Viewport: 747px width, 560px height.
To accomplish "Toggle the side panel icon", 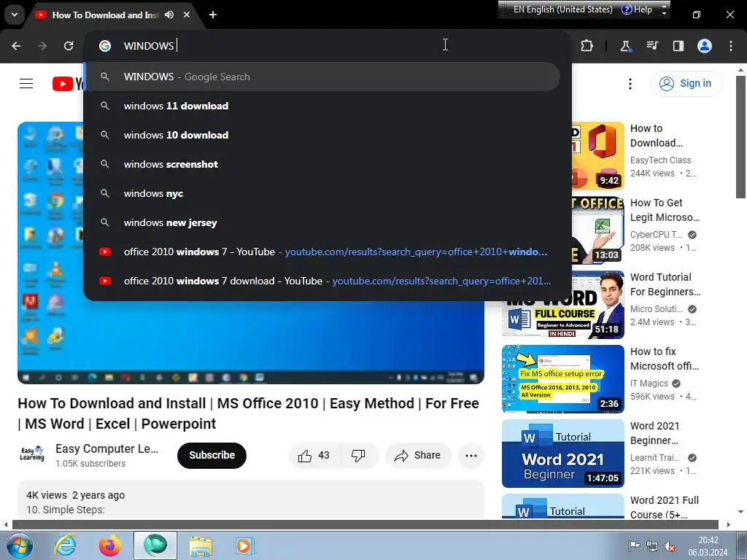I will pos(678,46).
